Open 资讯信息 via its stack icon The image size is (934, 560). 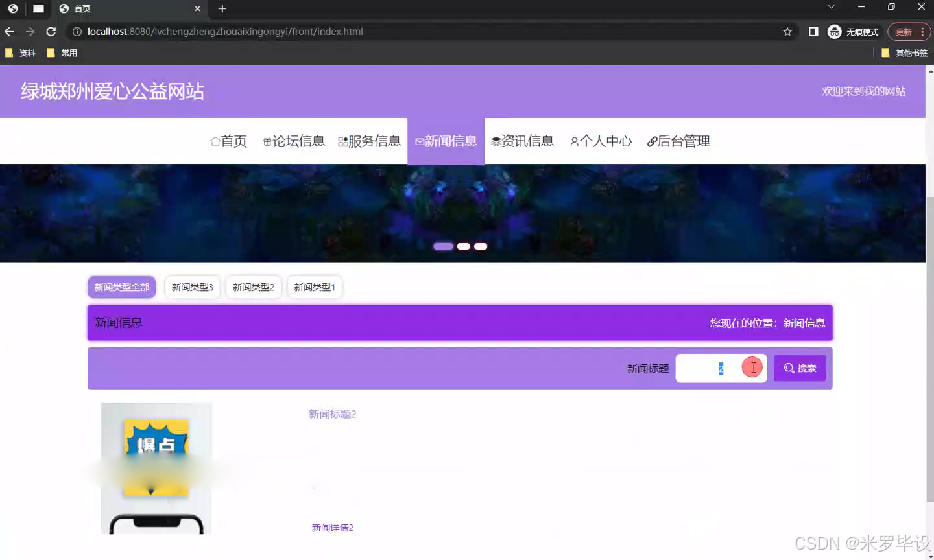(496, 141)
